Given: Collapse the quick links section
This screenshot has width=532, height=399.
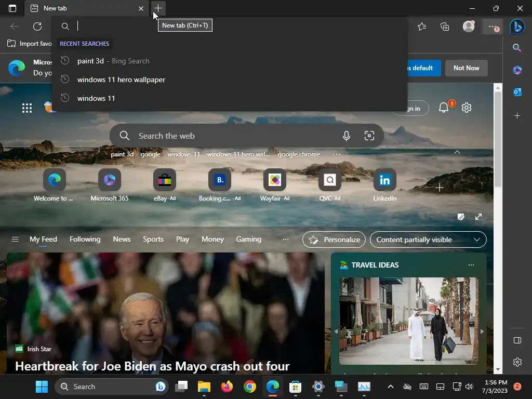Looking at the screenshot, I should click(x=457, y=152).
